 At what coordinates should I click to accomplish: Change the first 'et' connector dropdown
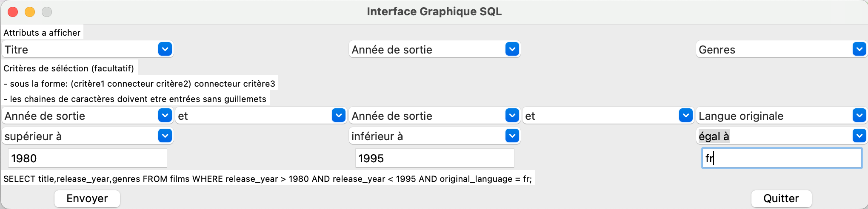[x=338, y=116]
